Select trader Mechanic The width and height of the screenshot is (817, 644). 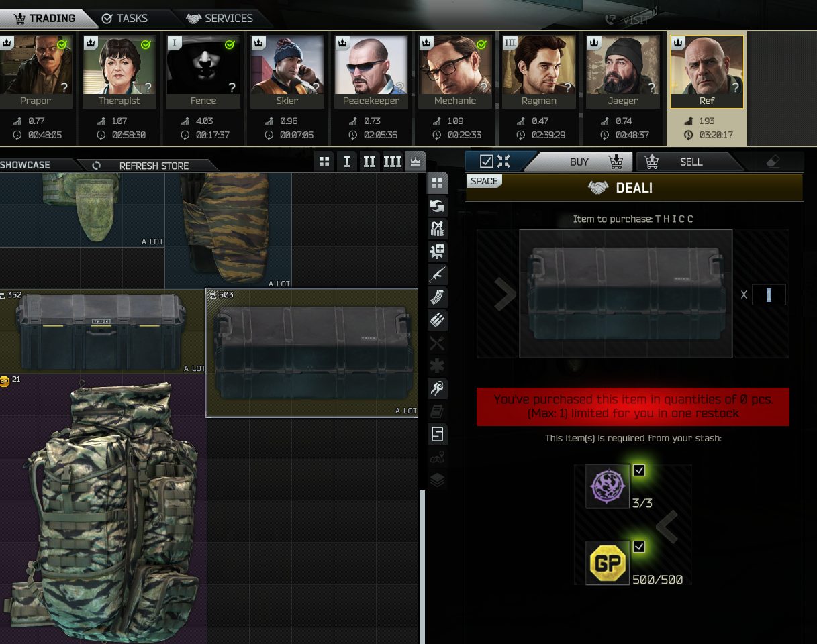click(454, 72)
